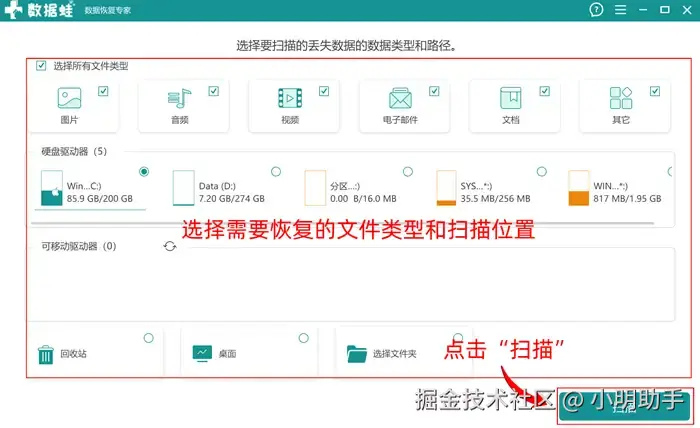
Task: Toggle 选择所有文件类型 checkbox
Action: pyautogui.click(x=41, y=66)
